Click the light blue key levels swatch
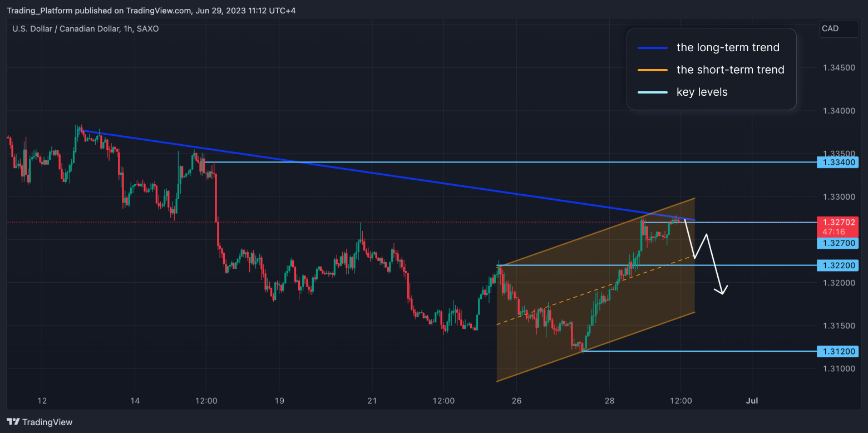 pyautogui.click(x=652, y=92)
